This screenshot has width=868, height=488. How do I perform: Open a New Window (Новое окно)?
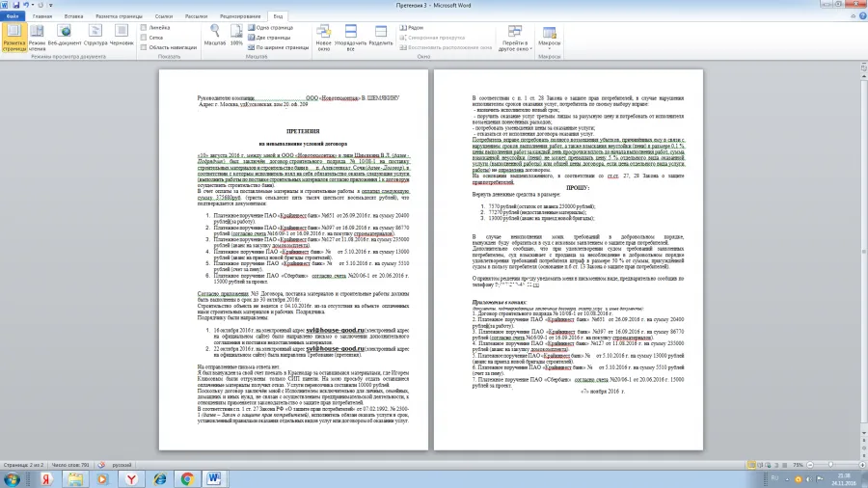coord(323,37)
